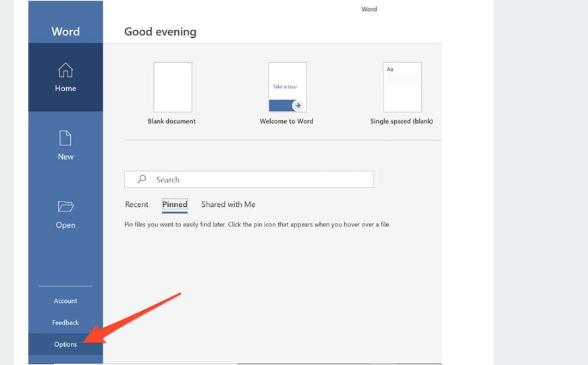Select the Pinned tab
Image resolution: width=588 pixels, height=365 pixels.
click(x=175, y=204)
